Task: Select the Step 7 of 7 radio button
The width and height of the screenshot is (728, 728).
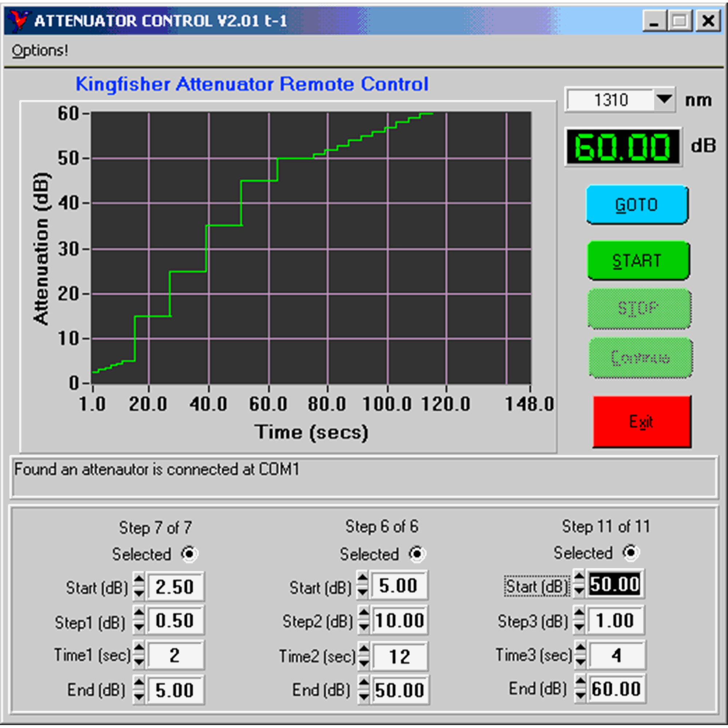Action: pyautogui.click(x=189, y=554)
